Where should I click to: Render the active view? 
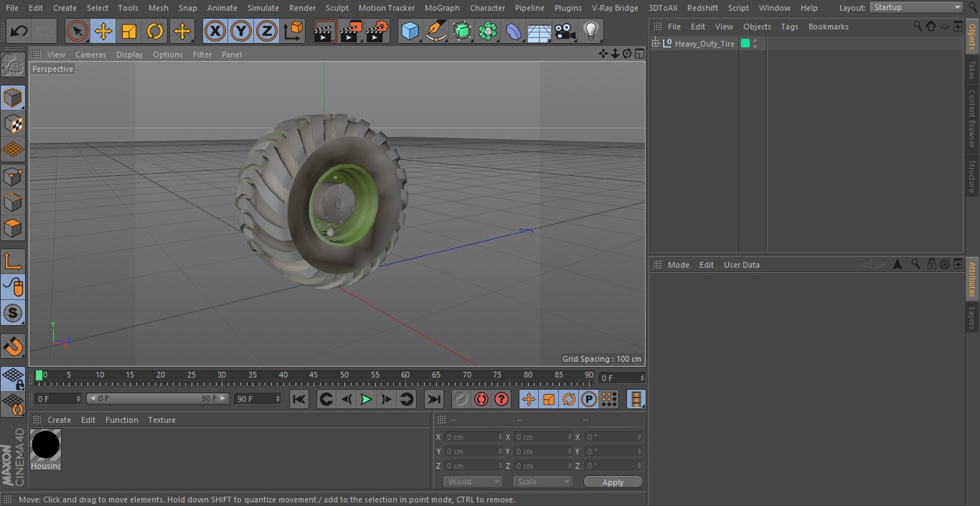point(324,31)
